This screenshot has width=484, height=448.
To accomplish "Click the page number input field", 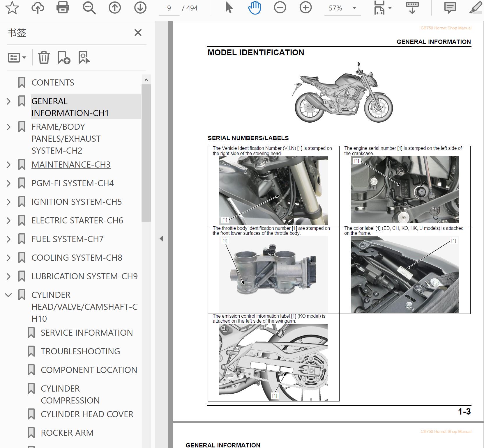I will pyautogui.click(x=169, y=8).
